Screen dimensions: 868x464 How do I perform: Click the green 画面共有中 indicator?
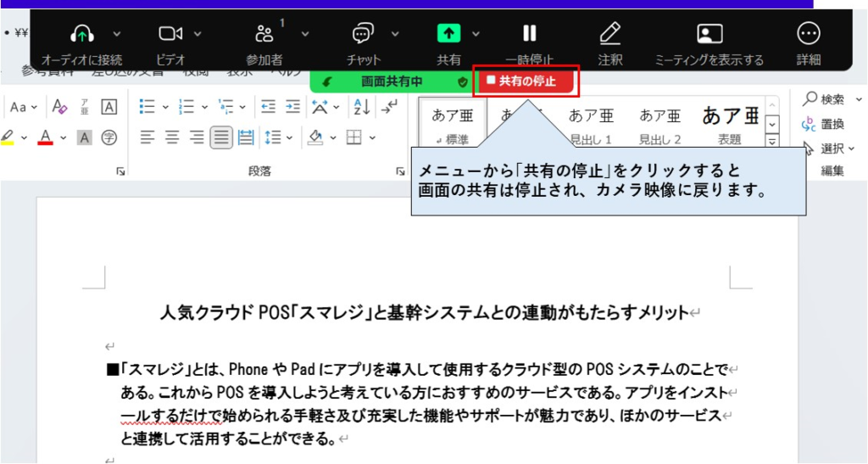[392, 82]
